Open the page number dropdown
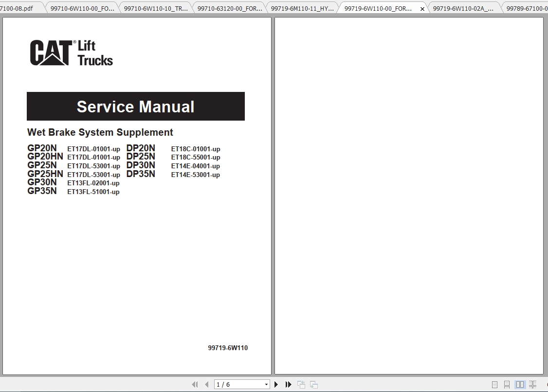 [x=266, y=384]
